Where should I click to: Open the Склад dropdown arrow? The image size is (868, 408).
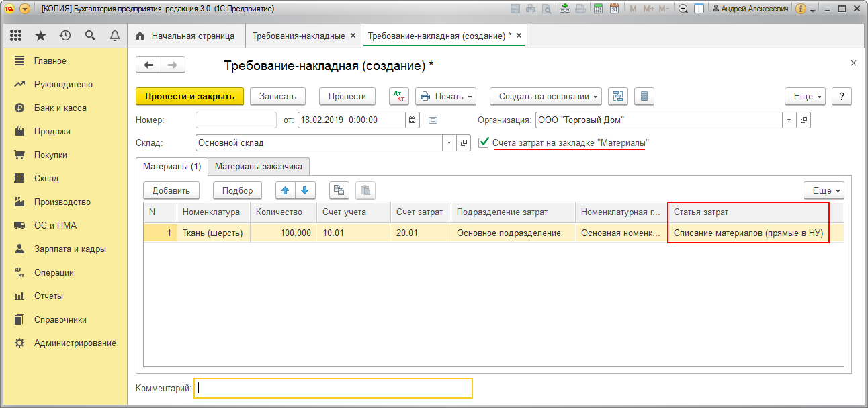(x=449, y=143)
